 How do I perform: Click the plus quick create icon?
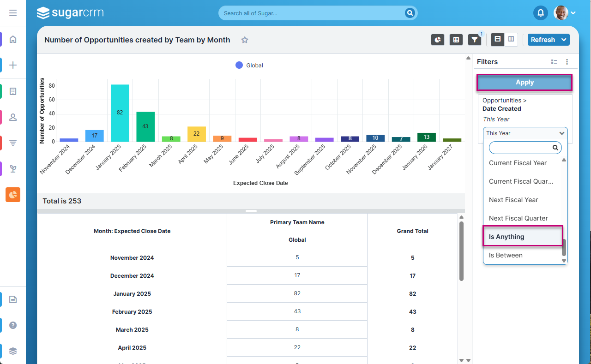(x=13, y=65)
